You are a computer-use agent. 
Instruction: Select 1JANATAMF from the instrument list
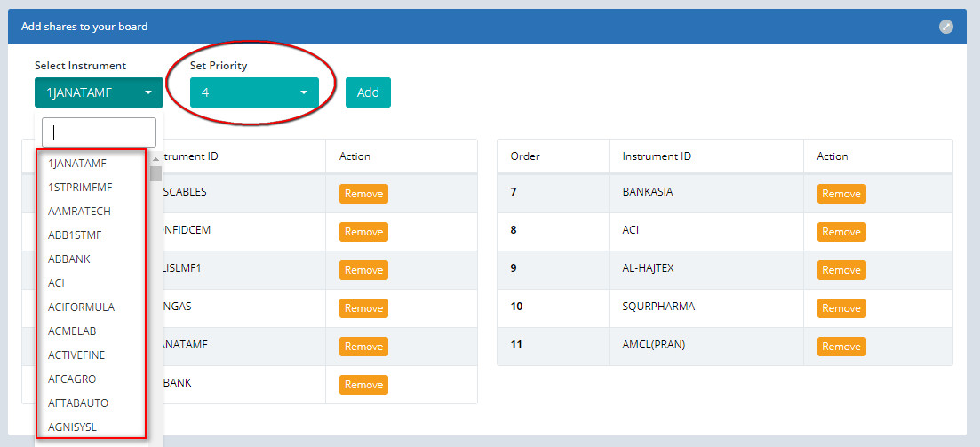77,164
